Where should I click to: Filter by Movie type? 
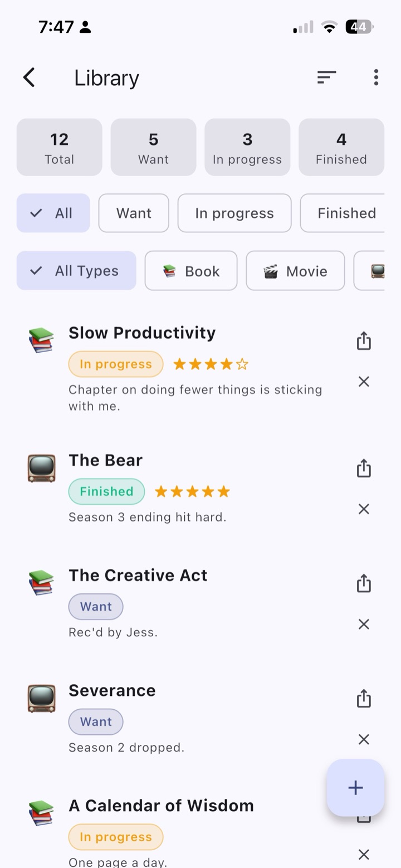pos(295,271)
